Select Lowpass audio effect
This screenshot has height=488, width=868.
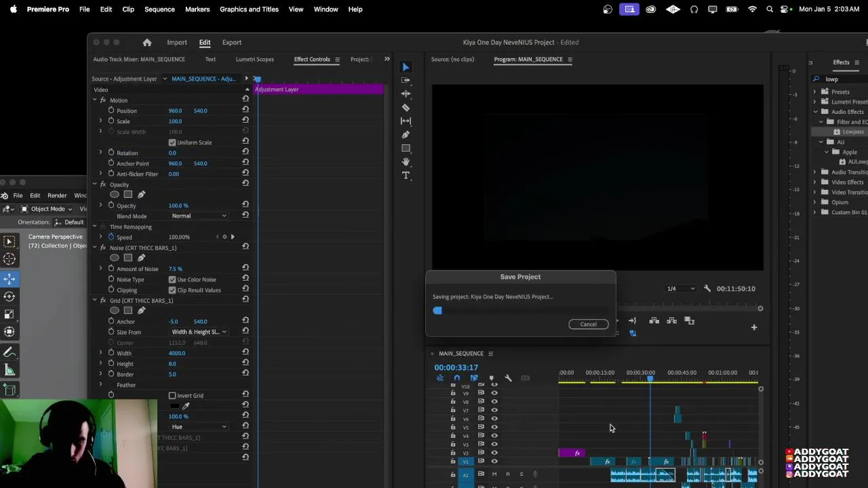[853, 131]
